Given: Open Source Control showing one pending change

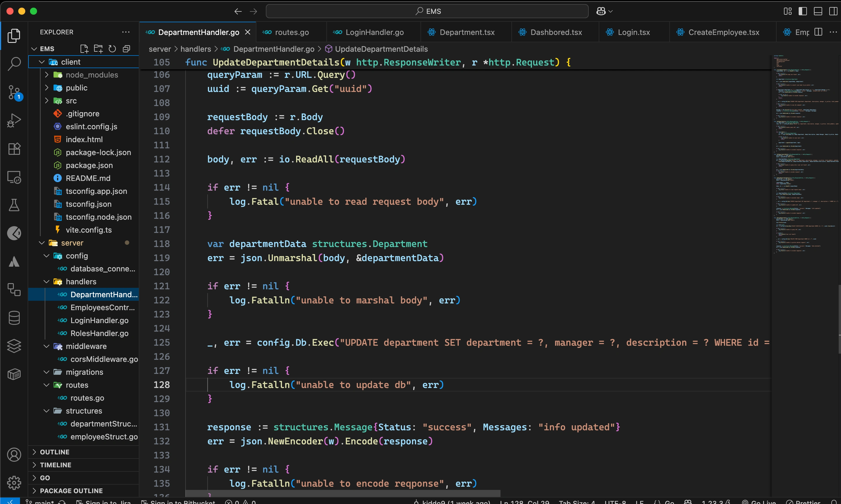Looking at the screenshot, I should [x=14, y=93].
